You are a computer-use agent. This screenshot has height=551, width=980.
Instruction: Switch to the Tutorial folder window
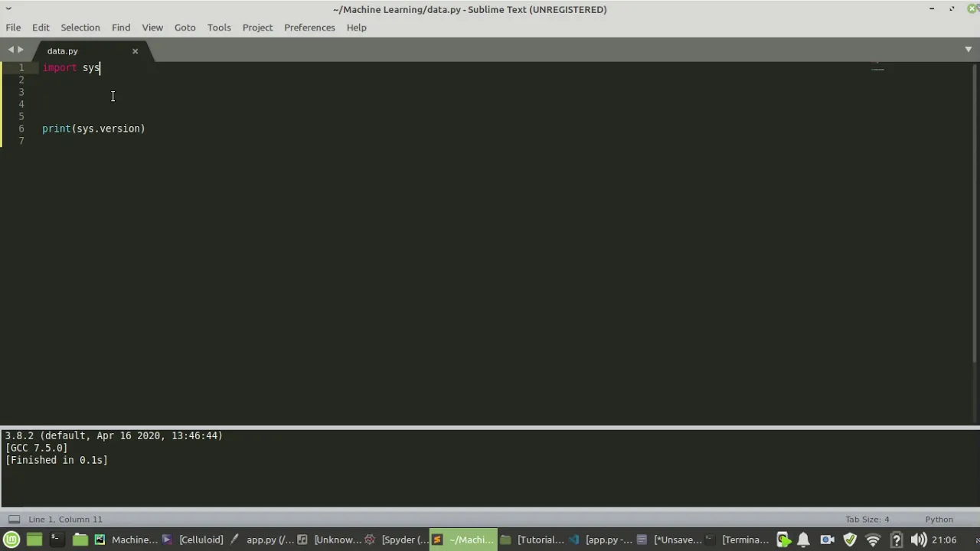531,540
